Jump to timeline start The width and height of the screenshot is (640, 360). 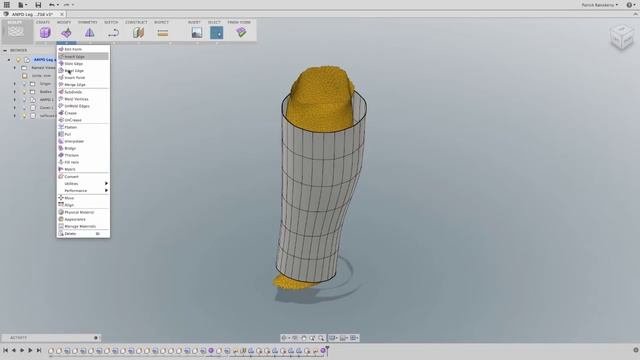[x=5, y=350]
